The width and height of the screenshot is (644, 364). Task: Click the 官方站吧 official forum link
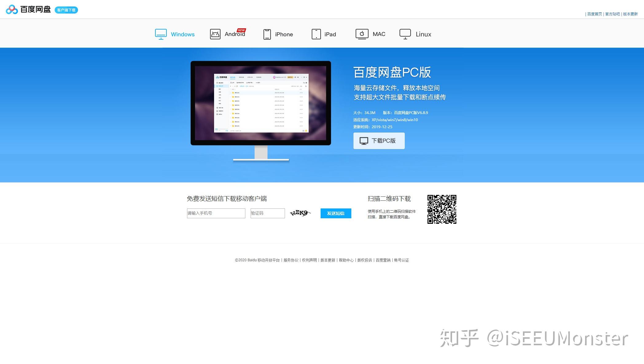click(612, 14)
